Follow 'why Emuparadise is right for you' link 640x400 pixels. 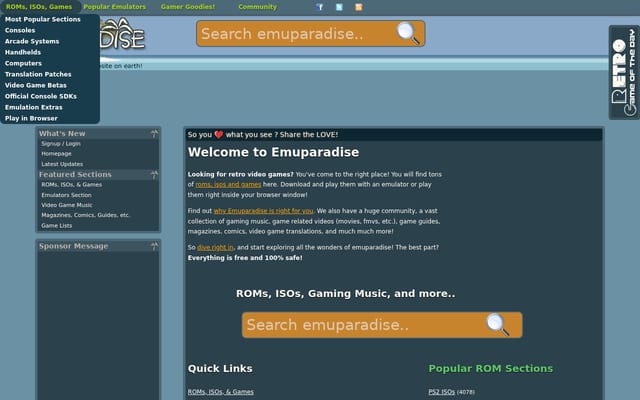click(x=263, y=211)
